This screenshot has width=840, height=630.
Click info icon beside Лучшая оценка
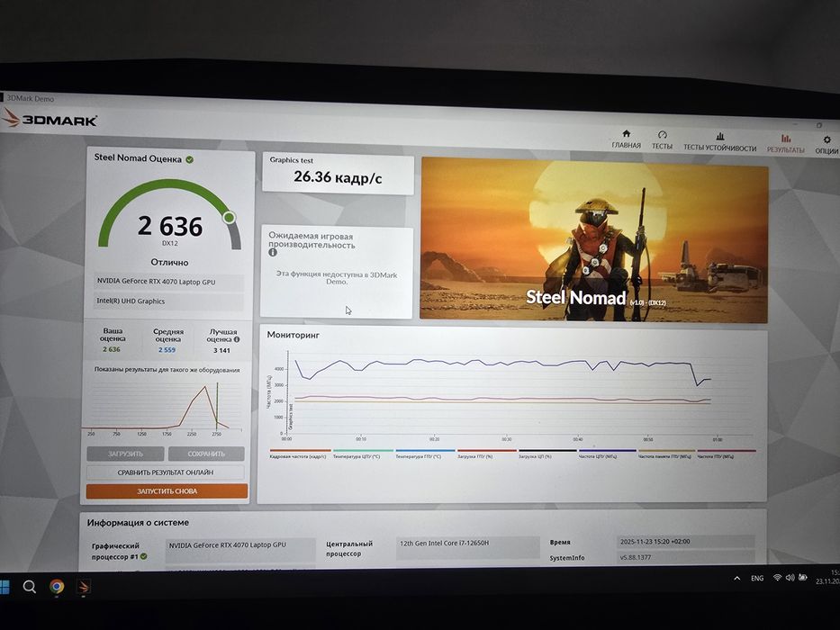237,339
